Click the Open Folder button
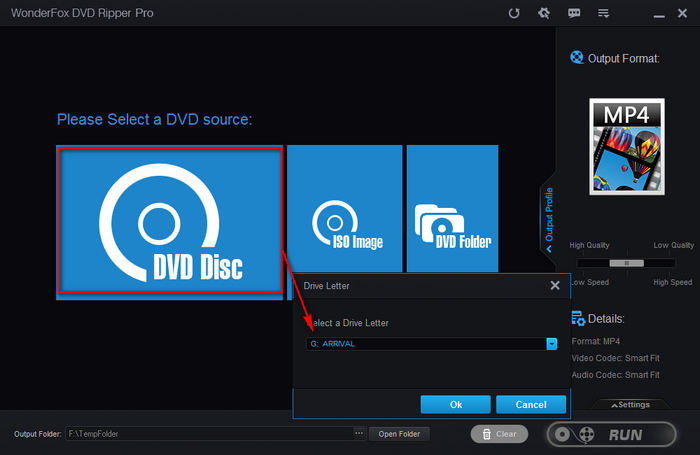Screen dimensions: 700x455 click(x=399, y=434)
